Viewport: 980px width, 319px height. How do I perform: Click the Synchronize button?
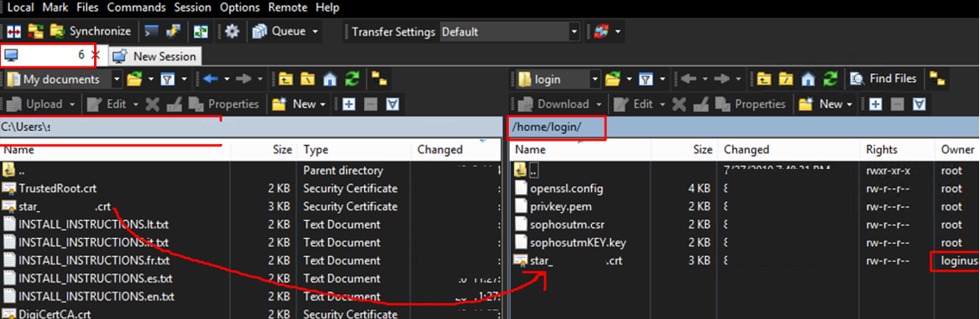[91, 31]
